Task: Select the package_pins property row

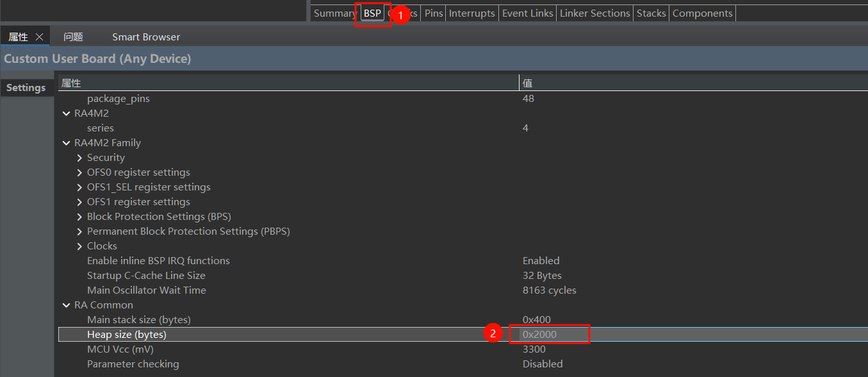Action: [463, 99]
